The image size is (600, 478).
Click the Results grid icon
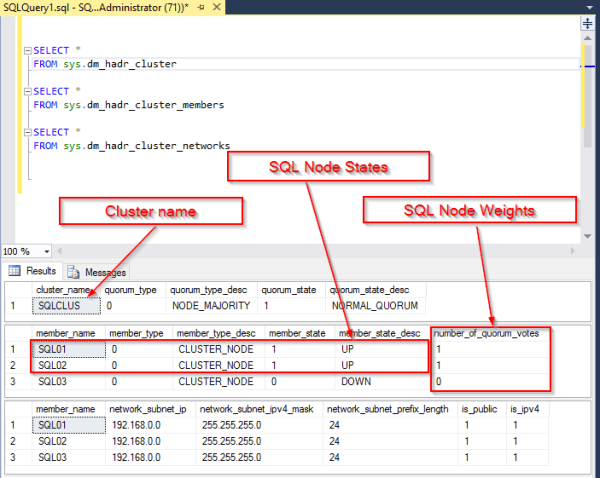coord(16,271)
